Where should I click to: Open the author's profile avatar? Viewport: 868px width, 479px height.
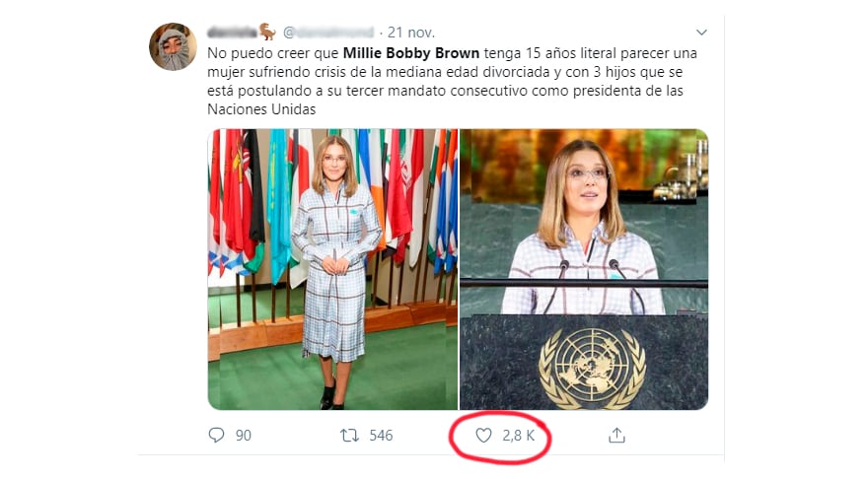pyautogui.click(x=173, y=46)
